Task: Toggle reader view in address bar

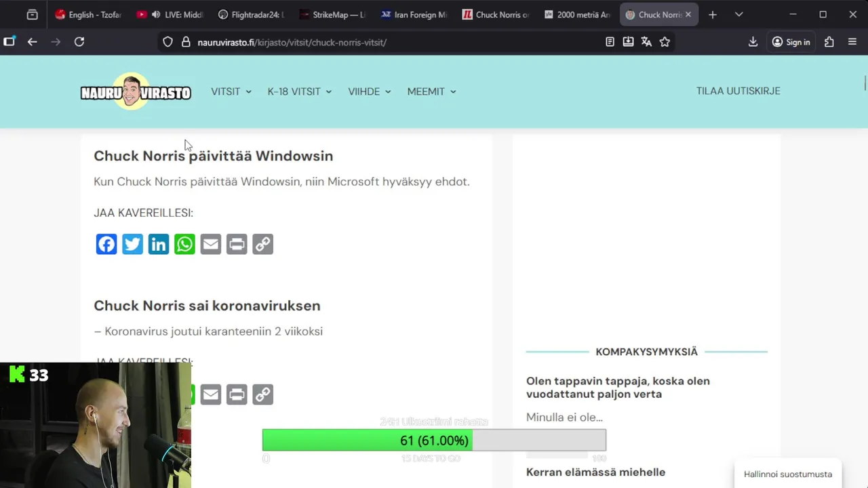Action: (610, 42)
